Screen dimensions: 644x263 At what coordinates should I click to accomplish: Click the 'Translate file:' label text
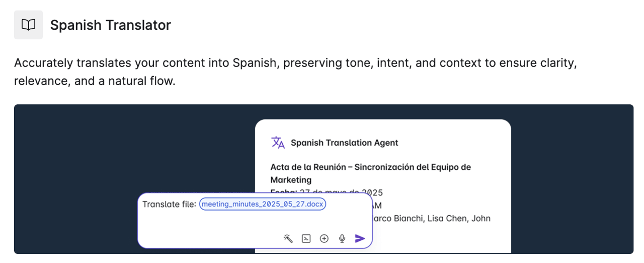point(169,204)
